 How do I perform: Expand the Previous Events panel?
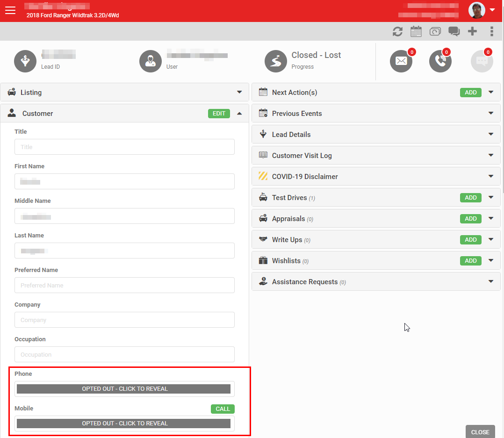491,113
